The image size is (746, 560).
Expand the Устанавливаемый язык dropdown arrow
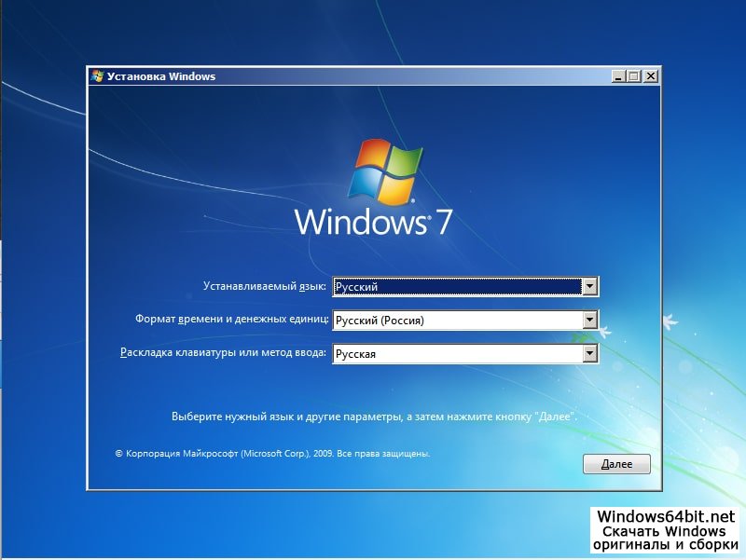(x=588, y=287)
